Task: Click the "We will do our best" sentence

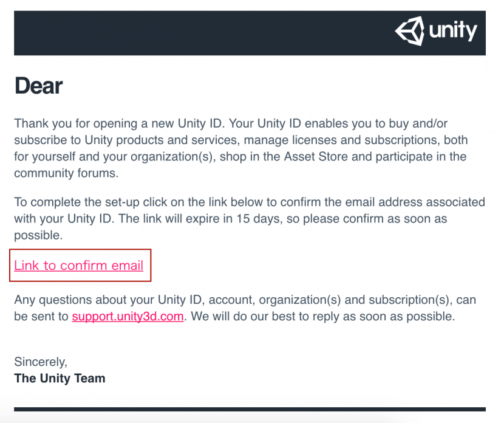Action: 322,317
